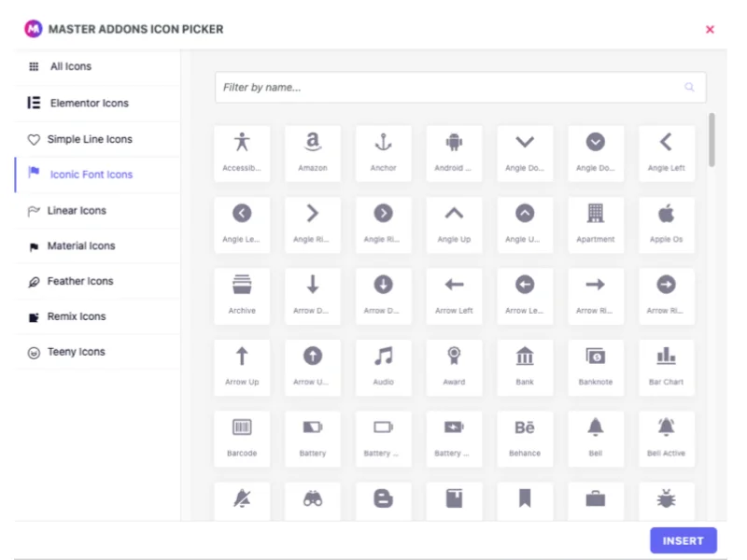This screenshot has width=747, height=560.
Task: Select the empty Battery outline icon
Action: pyautogui.click(x=384, y=439)
